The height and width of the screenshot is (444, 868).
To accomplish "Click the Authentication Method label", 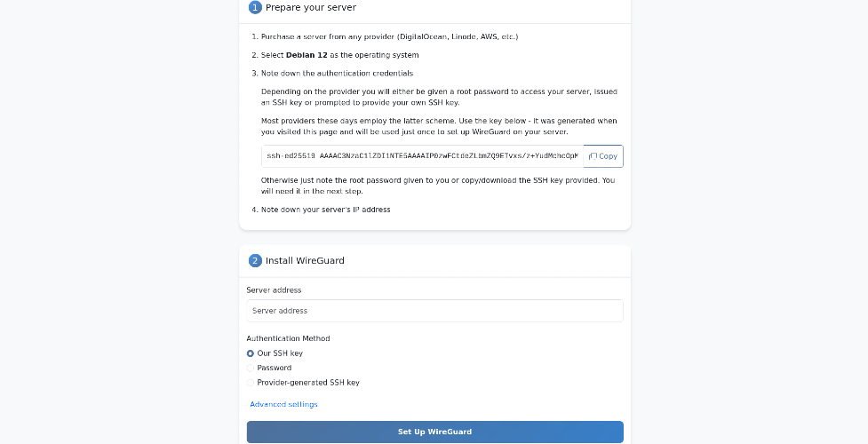I will coord(288,338).
